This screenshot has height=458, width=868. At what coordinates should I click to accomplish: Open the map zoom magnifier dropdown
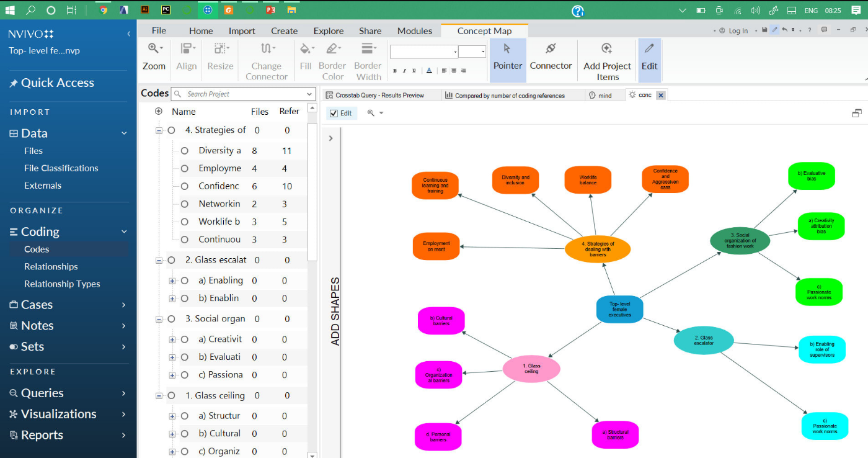click(x=375, y=113)
